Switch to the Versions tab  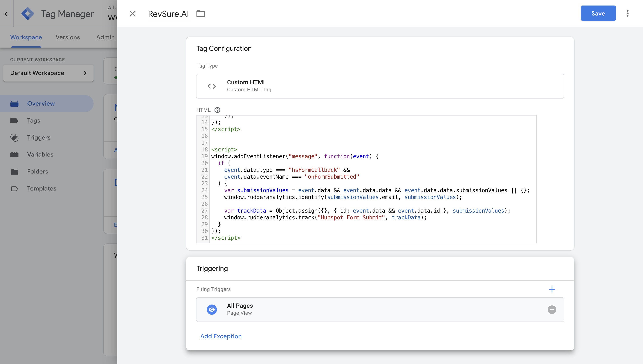point(68,37)
